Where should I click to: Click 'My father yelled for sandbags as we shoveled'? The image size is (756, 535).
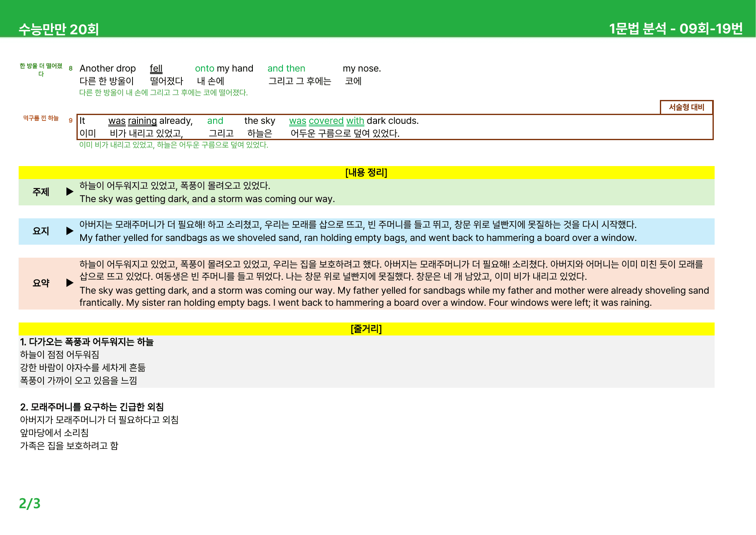[x=190, y=238]
